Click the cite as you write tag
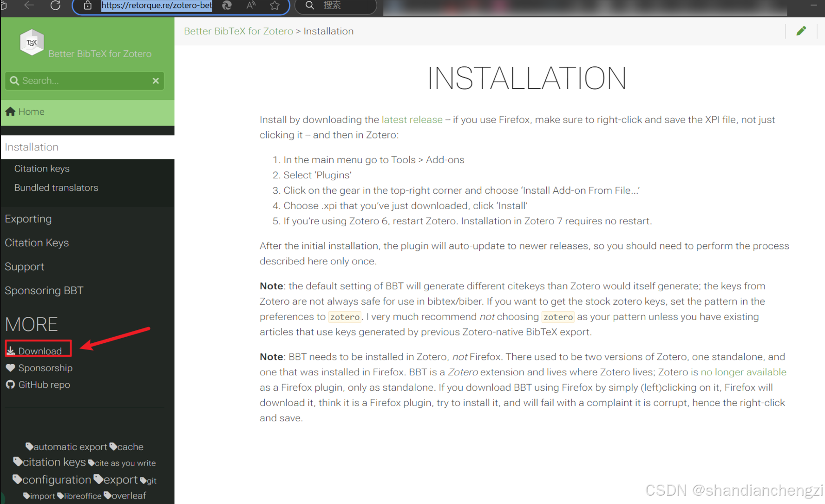 click(122, 463)
